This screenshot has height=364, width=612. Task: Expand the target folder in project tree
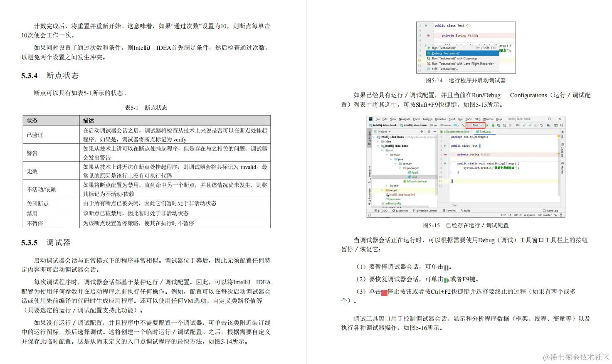(382, 190)
